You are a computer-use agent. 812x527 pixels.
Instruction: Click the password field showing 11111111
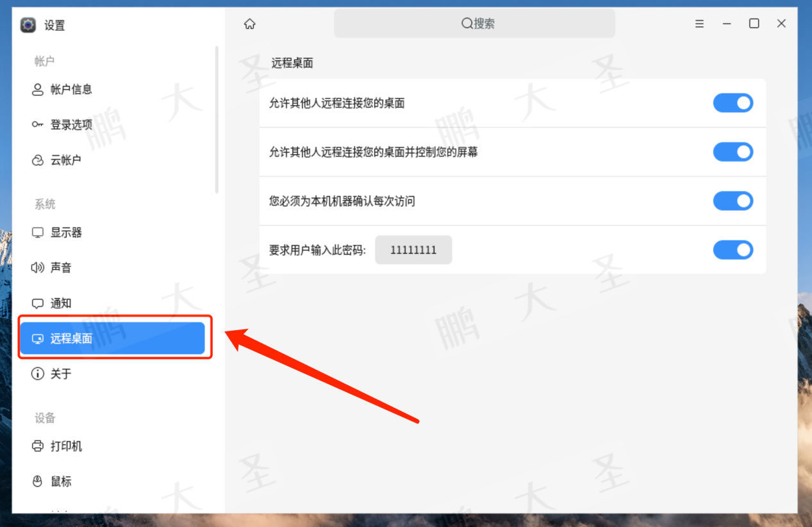413,250
